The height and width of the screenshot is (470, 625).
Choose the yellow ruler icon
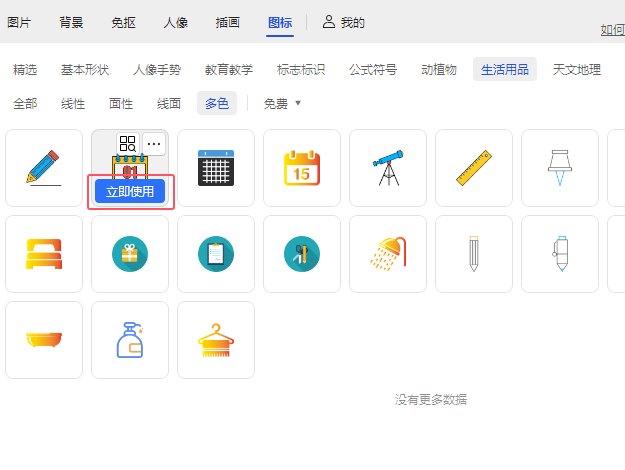[x=474, y=168]
